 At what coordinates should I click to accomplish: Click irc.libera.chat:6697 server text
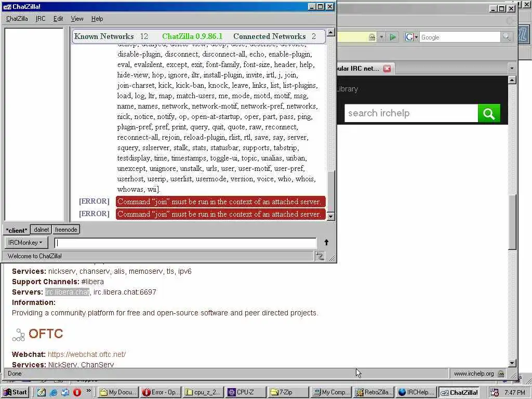[125, 292]
